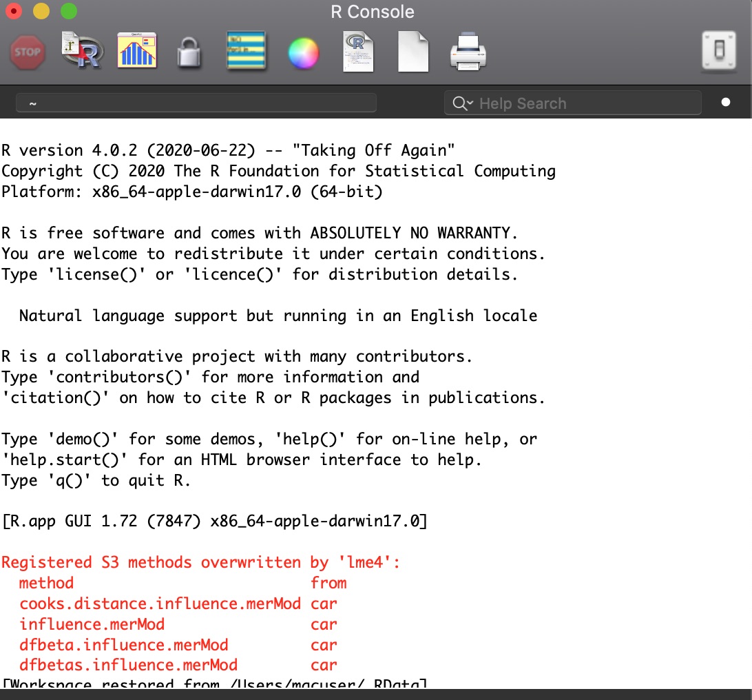This screenshot has width=752, height=700.
Task: Open the color wheel preferences icon
Action: [x=303, y=53]
